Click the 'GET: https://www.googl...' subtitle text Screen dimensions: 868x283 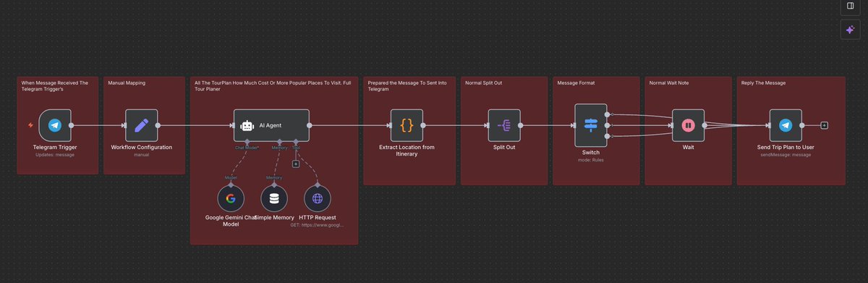[317, 225]
